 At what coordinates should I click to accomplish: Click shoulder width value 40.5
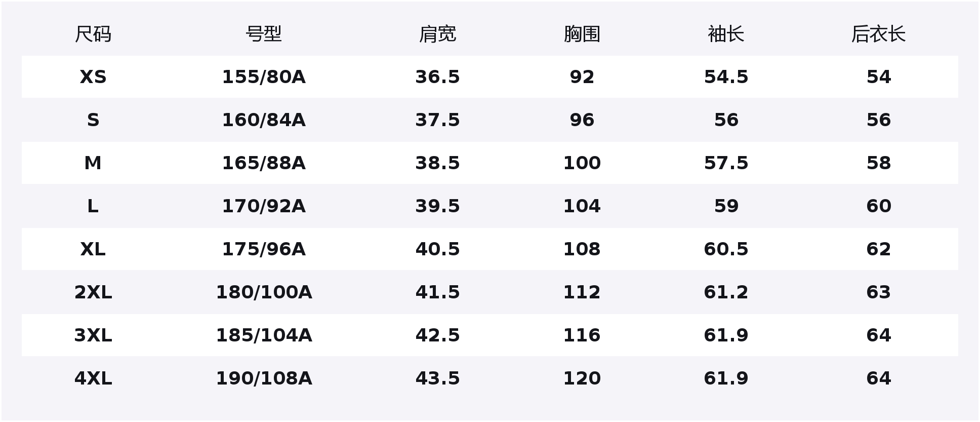click(437, 249)
